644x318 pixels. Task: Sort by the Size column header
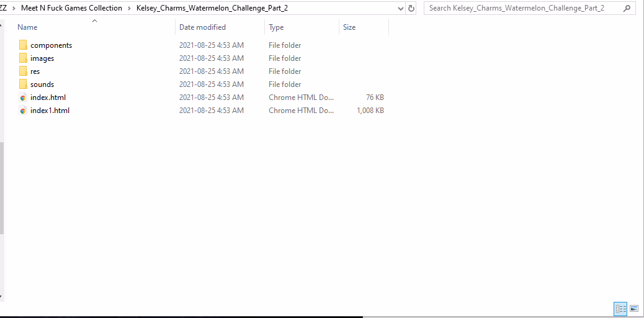point(349,27)
